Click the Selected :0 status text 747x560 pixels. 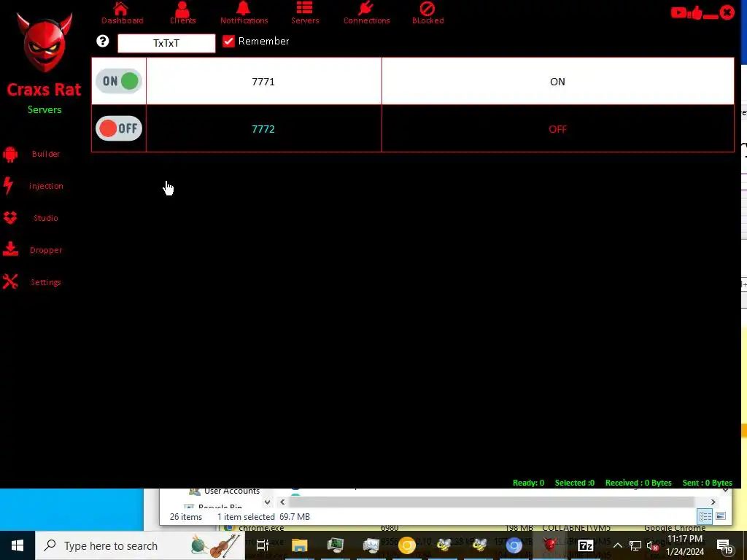pos(575,483)
